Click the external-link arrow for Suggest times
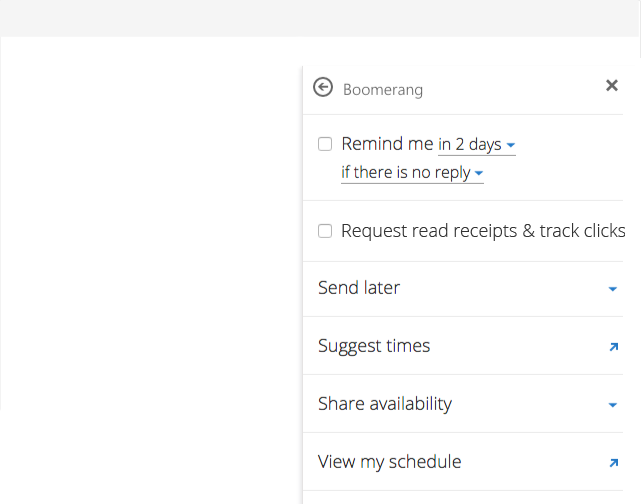 click(x=614, y=347)
